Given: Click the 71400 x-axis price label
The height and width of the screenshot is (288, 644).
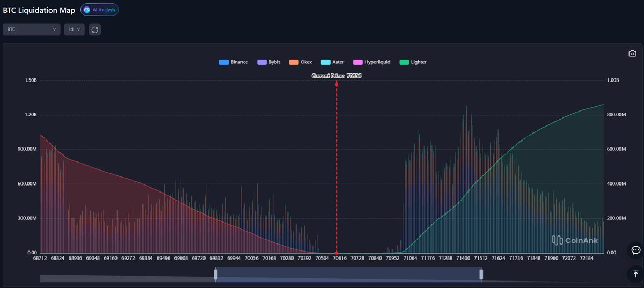Looking at the screenshot, I should point(463,258).
